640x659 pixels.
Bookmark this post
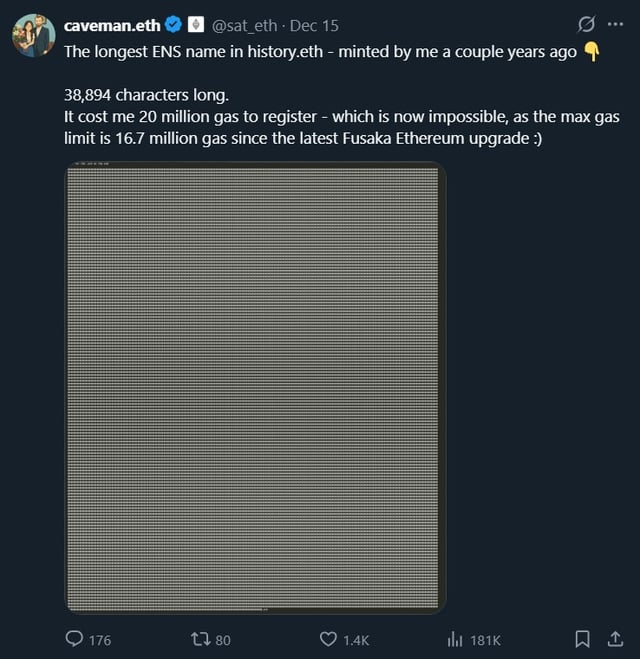point(582,639)
